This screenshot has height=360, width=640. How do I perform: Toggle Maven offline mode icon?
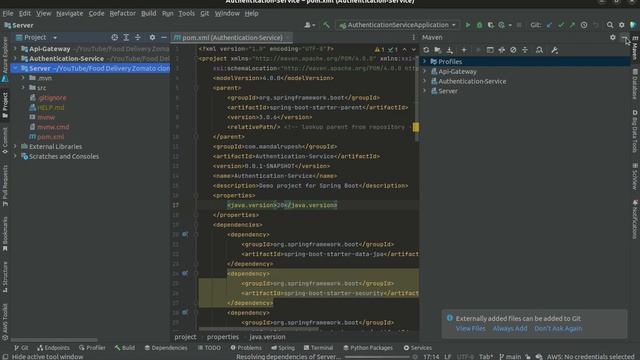pos(502,50)
